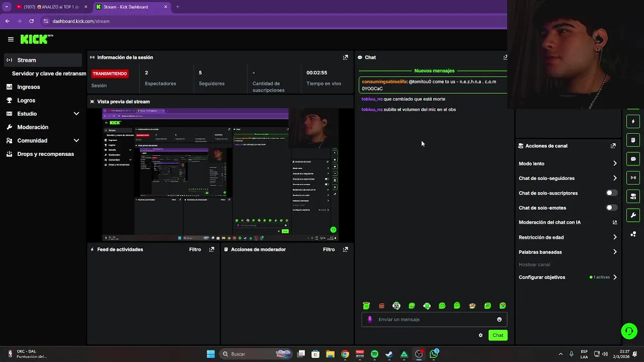Viewport: 644px width, 362px height.
Task: Open the emoji picker in message box
Action: [x=499, y=319]
